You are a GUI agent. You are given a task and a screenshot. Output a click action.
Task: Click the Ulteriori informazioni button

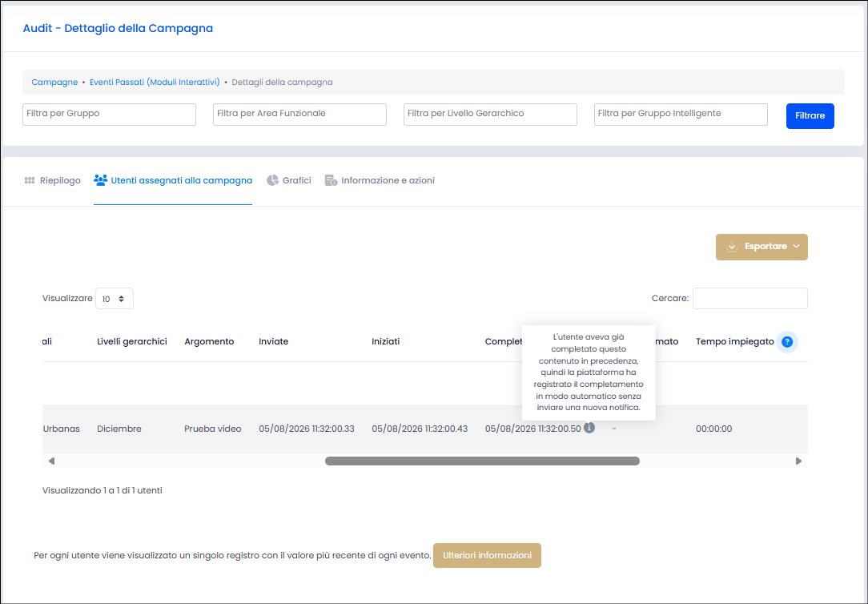(487, 555)
